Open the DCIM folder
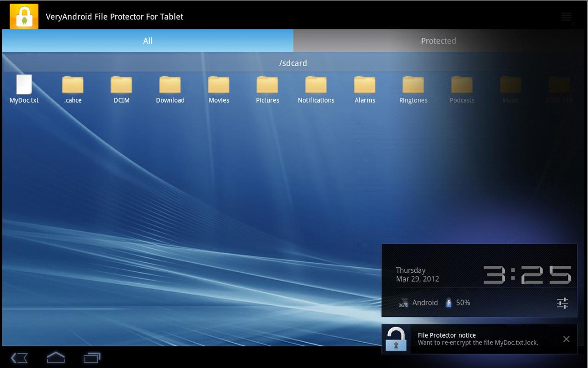Screen dimensions: 588x368 tap(121, 86)
